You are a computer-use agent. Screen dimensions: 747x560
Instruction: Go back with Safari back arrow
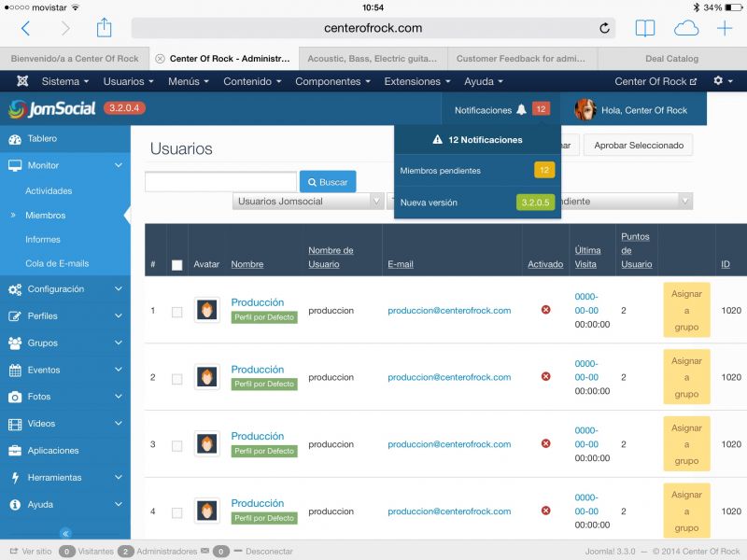[x=26, y=29]
